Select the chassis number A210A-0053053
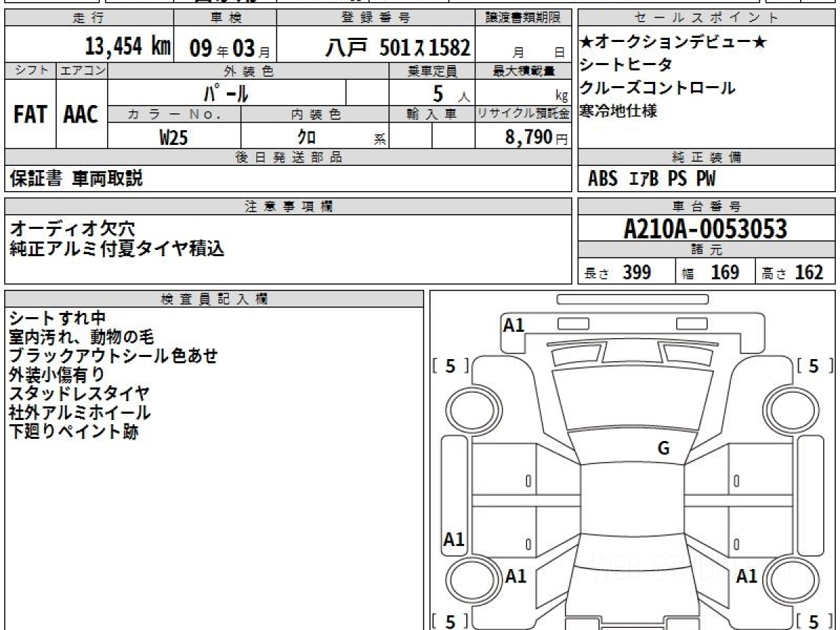This screenshot has height=630, width=840. (706, 228)
